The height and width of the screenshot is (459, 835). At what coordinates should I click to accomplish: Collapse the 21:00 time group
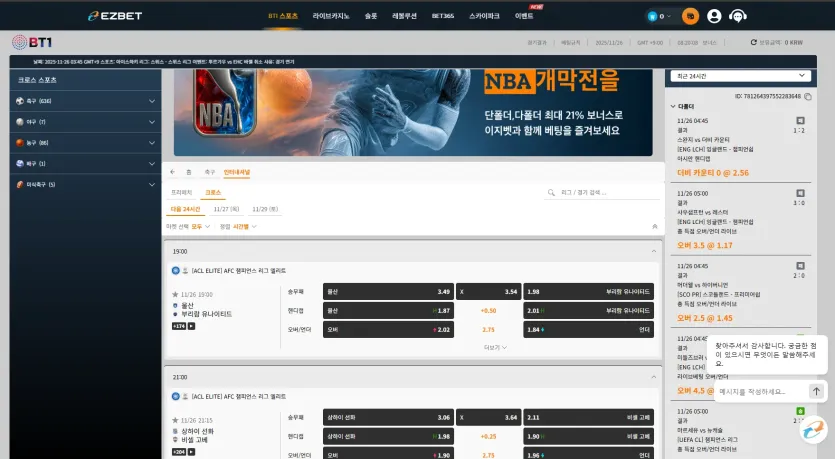[653, 377]
